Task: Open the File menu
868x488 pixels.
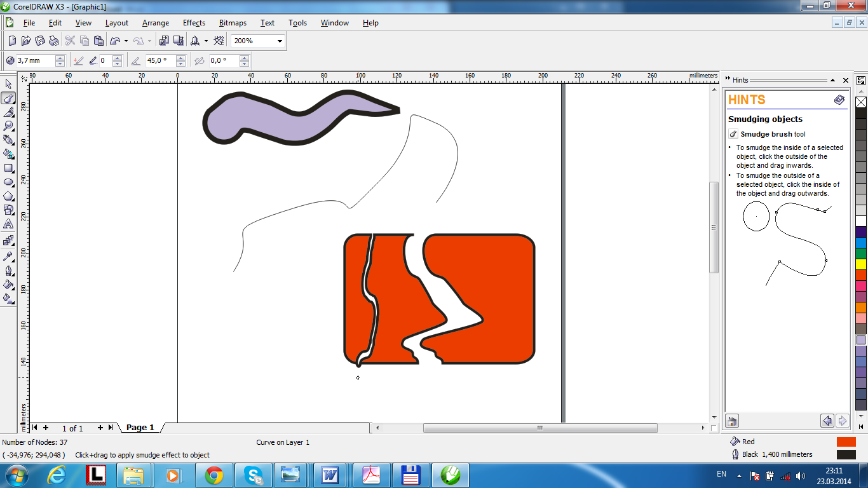Action: (x=29, y=23)
